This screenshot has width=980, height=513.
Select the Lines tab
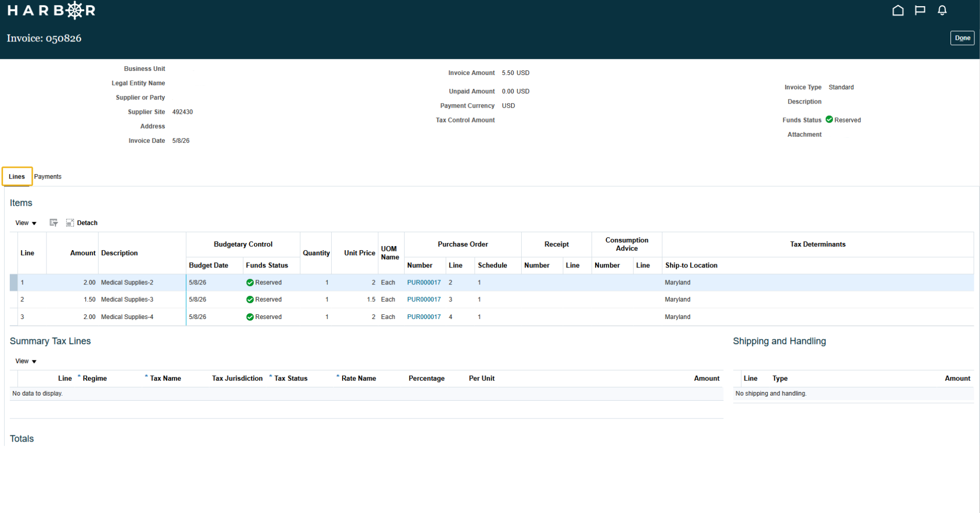(17, 177)
